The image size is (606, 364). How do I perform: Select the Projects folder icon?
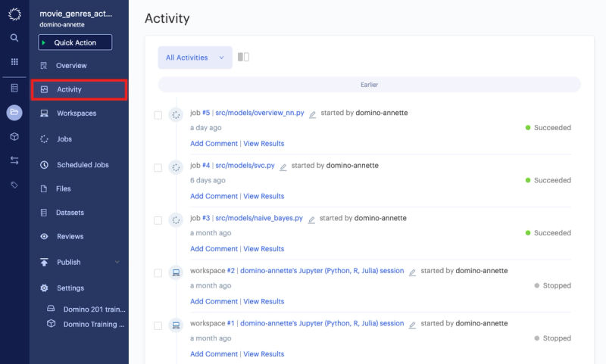(x=14, y=112)
